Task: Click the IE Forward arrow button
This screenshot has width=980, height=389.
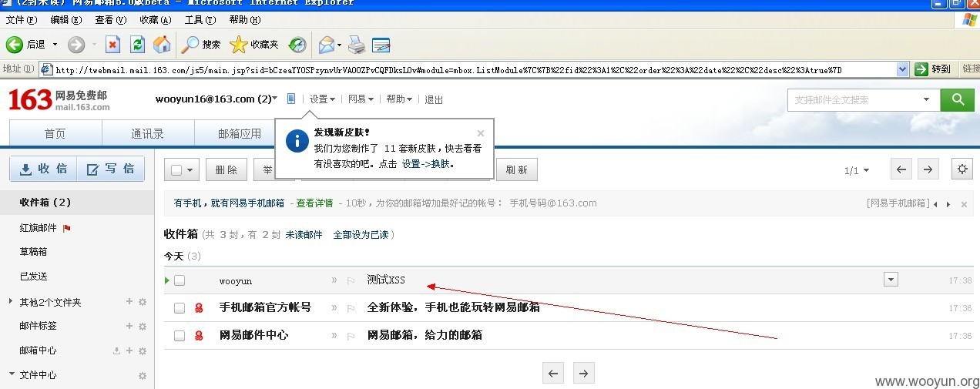Action: pos(76,45)
